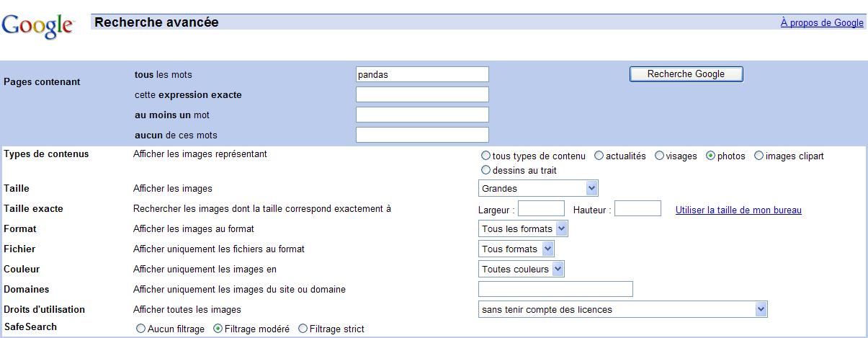The width and height of the screenshot is (868, 338).
Task: Click the Largeur width input box
Action: click(541, 209)
